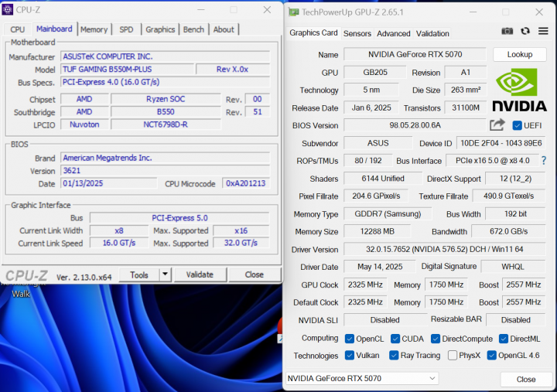This screenshot has width=557, height=392.
Task: Toggle the UEFI checkbox
Action: (x=517, y=125)
